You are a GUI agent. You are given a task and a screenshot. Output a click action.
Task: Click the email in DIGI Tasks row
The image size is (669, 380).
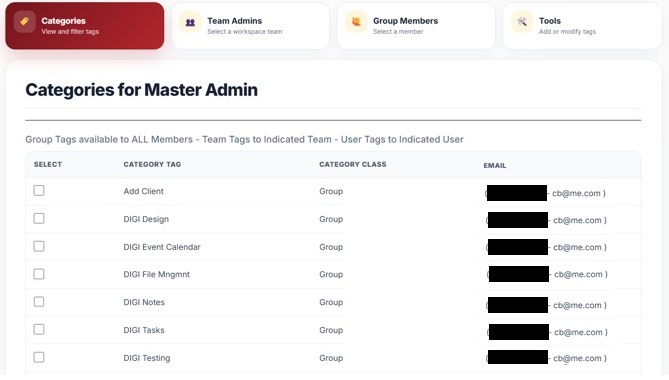click(547, 332)
